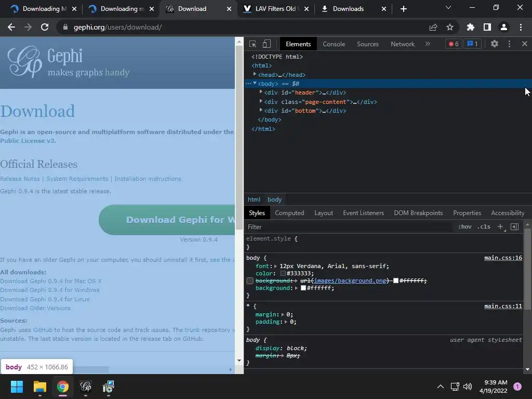Expand the font shorthand property
The image size is (532, 399).
pos(275,267)
